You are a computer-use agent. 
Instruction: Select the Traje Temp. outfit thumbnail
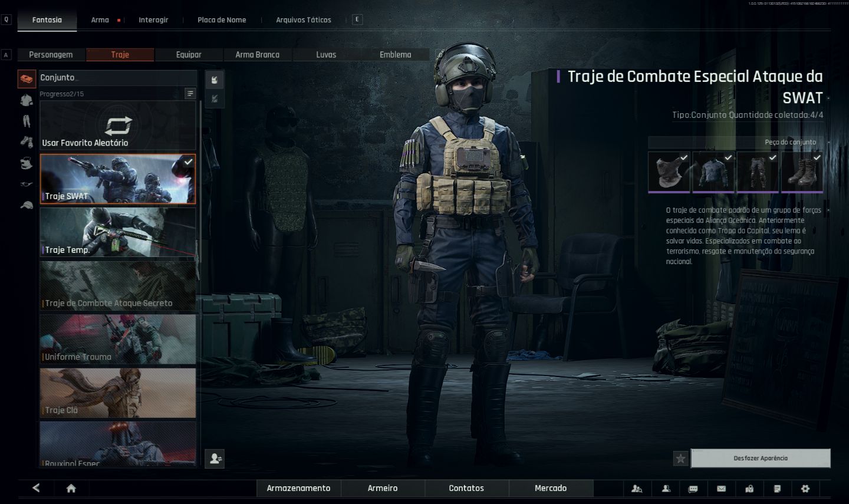(x=118, y=232)
